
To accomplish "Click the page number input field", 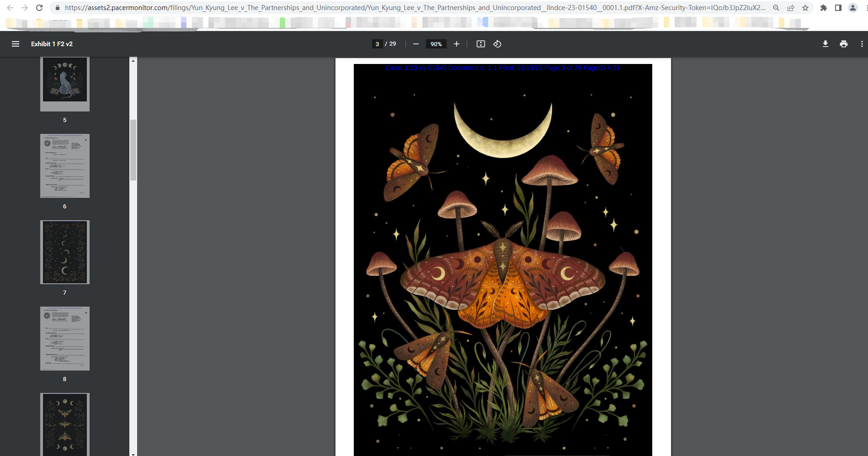I will pyautogui.click(x=377, y=44).
